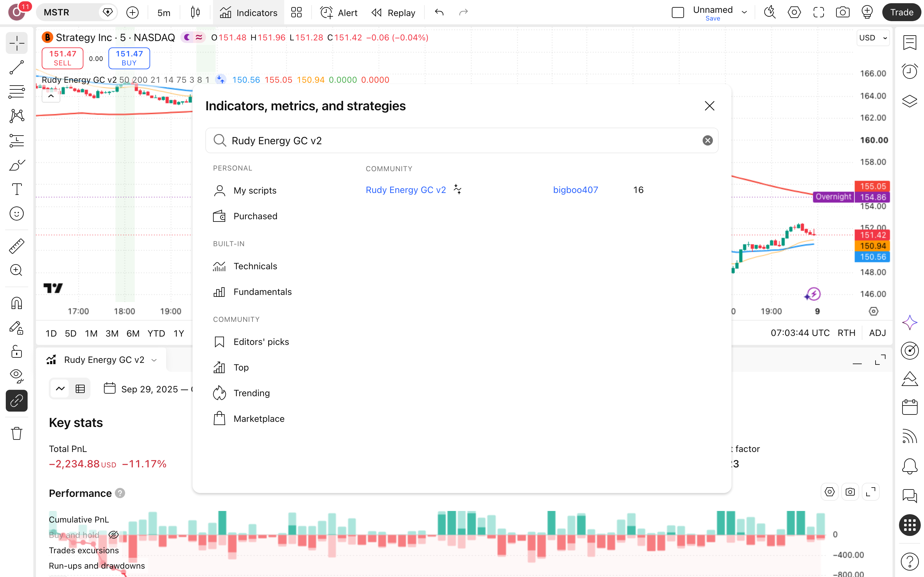Toggle the lock all drawings tool
The height and width of the screenshot is (577, 924).
16,352
